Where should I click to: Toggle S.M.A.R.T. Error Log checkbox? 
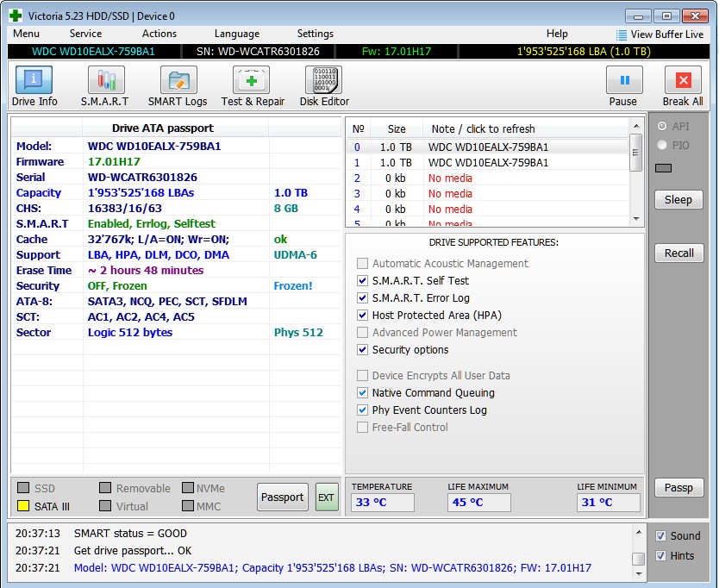(x=362, y=298)
